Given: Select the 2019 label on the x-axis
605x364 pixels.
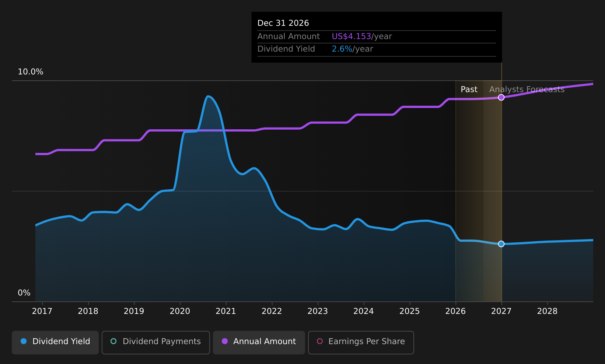Looking at the screenshot, I should [x=134, y=311].
